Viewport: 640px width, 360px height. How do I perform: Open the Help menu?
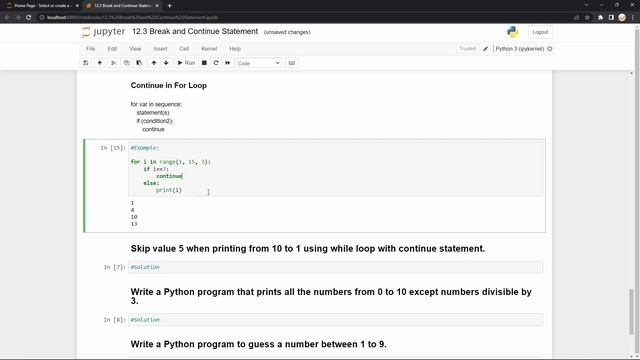(x=235, y=49)
